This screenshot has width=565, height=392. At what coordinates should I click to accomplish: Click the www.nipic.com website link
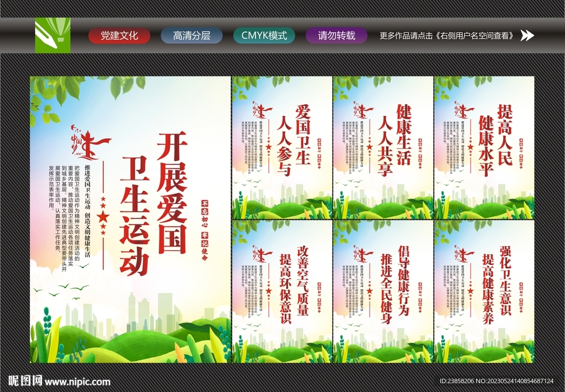(77, 382)
